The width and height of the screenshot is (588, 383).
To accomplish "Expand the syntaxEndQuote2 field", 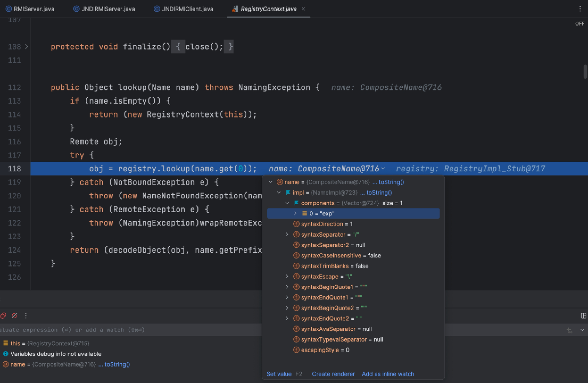I will pyautogui.click(x=287, y=318).
